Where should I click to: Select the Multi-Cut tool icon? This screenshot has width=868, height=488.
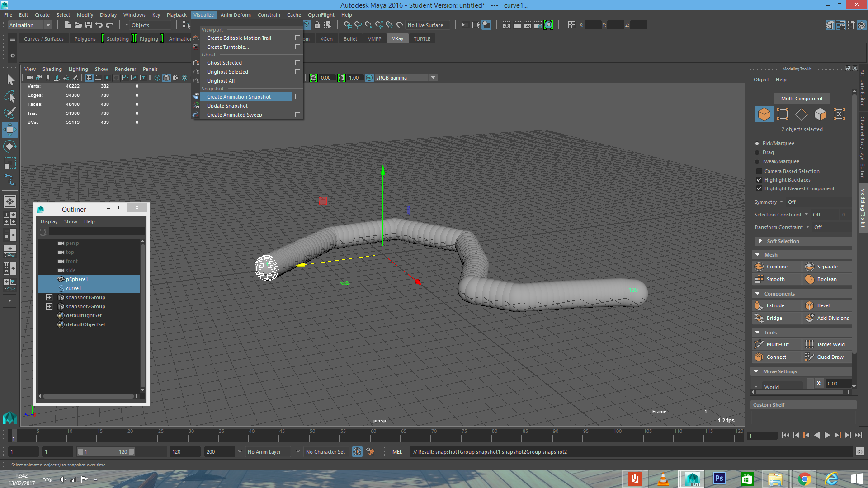(x=759, y=344)
